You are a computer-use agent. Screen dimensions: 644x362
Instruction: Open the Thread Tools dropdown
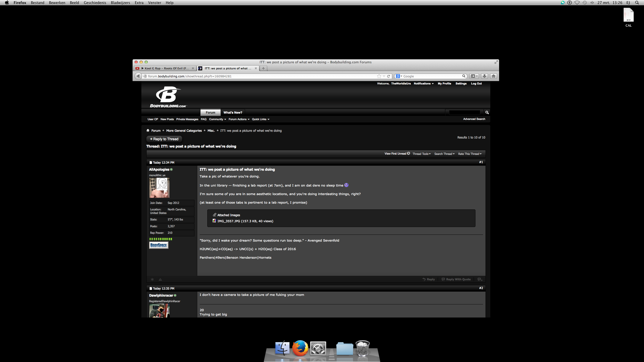(421, 154)
